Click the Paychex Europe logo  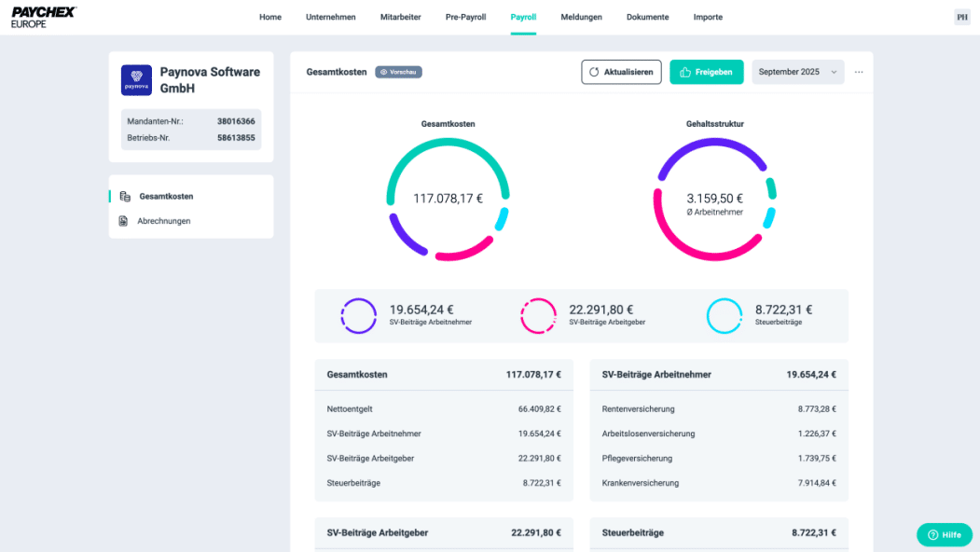(44, 18)
